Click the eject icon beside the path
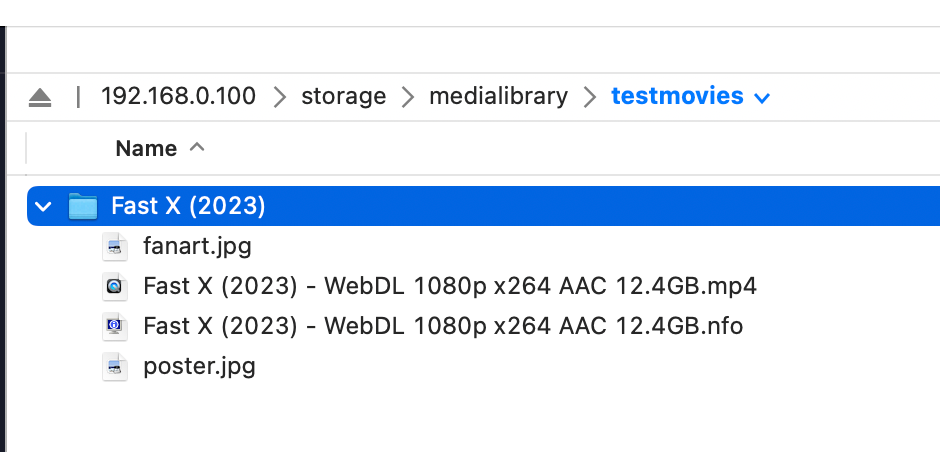This screenshot has height=452, width=940. tap(39, 97)
